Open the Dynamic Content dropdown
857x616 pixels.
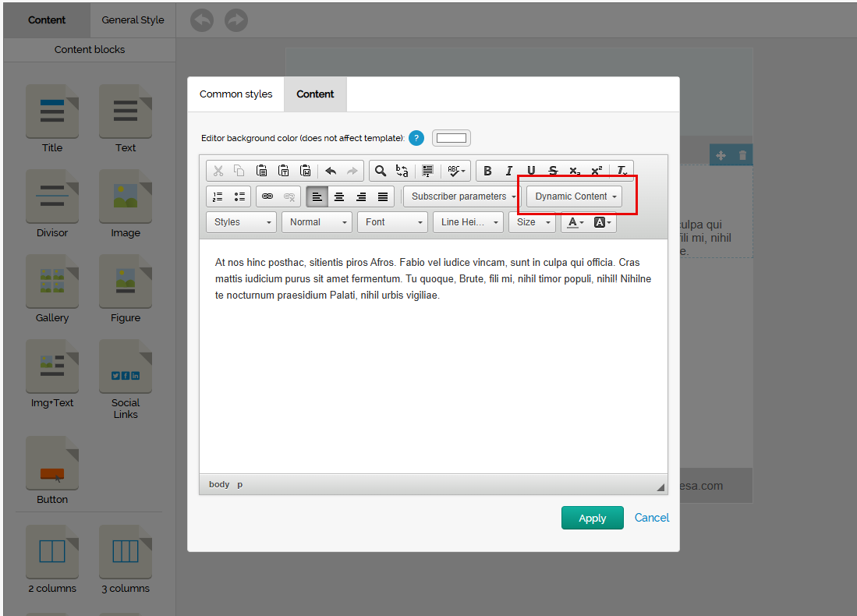pyautogui.click(x=575, y=196)
